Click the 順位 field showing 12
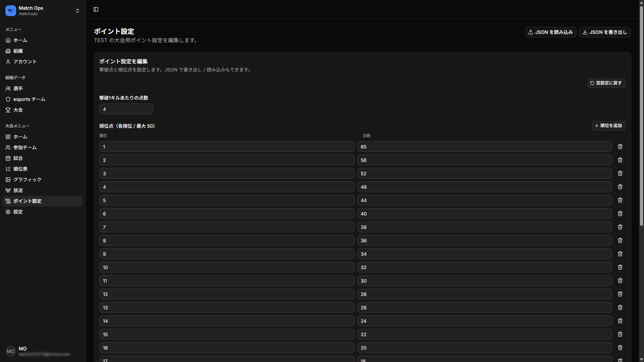Image resolution: width=644 pixels, height=362 pixels. [227, 294]
